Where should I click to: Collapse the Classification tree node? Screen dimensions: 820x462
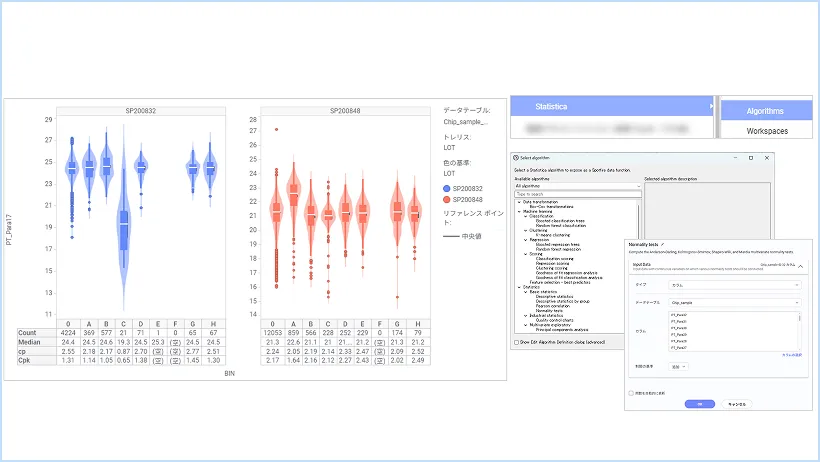526,216
